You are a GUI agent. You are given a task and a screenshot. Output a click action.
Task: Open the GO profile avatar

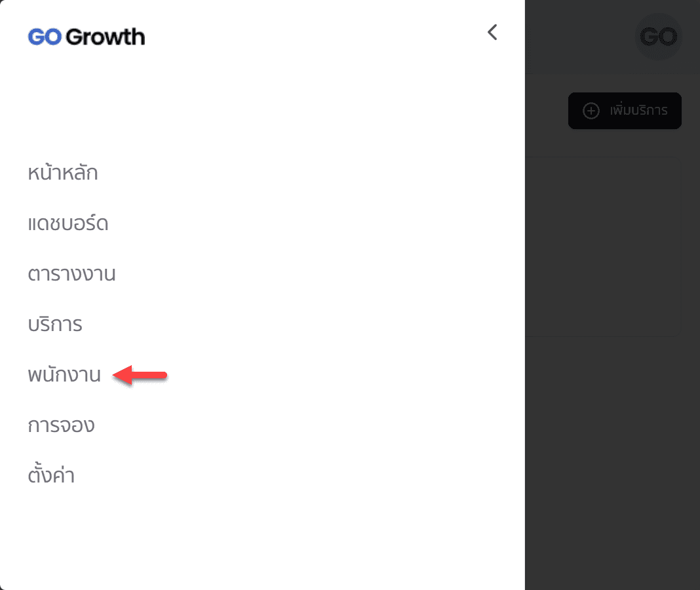point(658,37)
